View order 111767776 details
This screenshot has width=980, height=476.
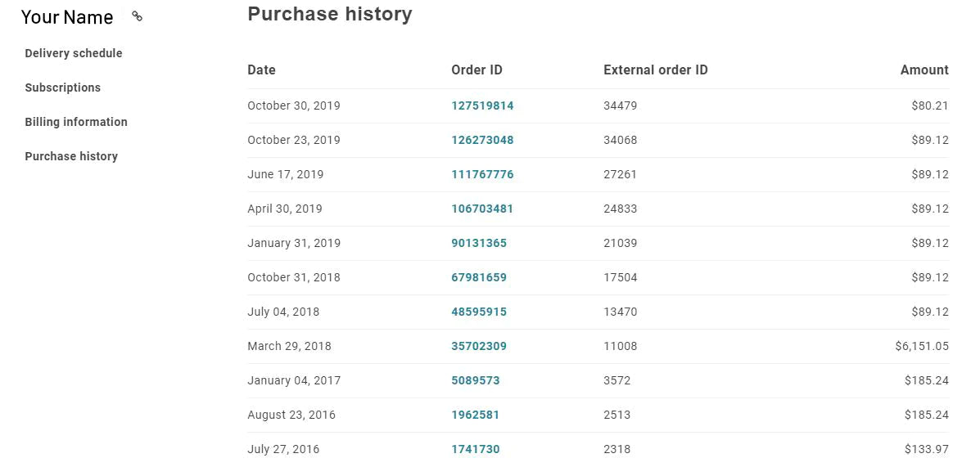[x=482, y=174]
